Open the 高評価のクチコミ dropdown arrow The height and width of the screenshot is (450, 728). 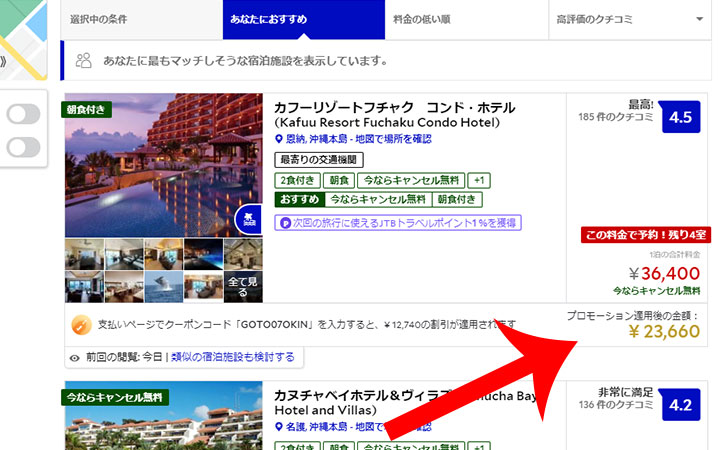(699, 19)
